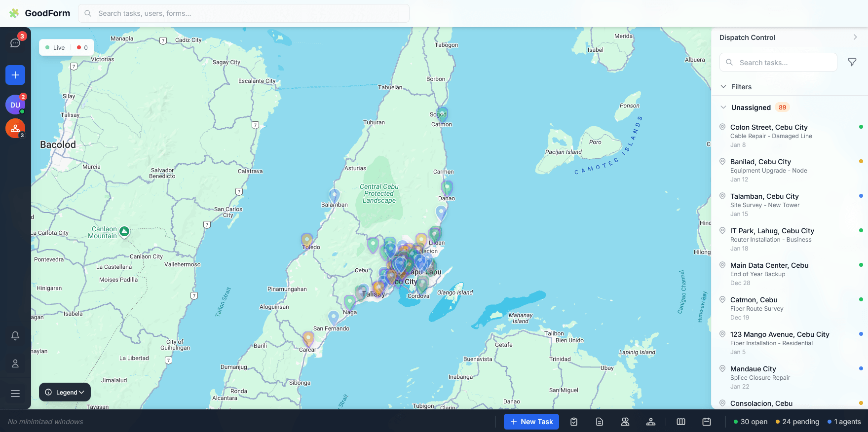Expand the Legend dropdown

point(65,392)
